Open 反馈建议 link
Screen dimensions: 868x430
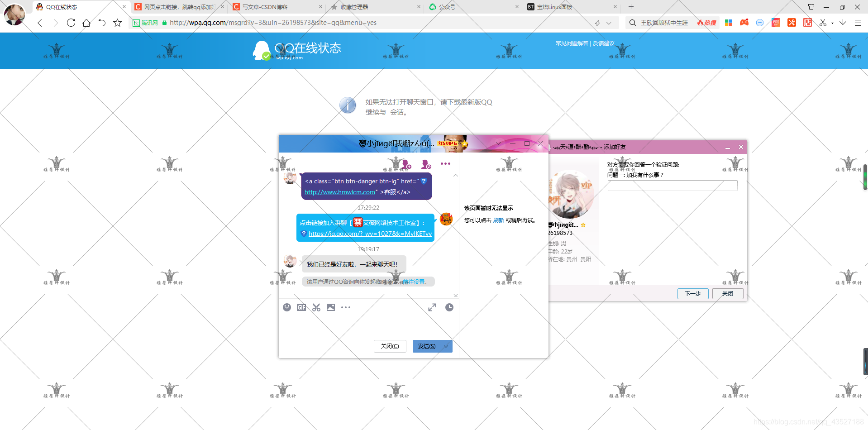tap(604, 43)
